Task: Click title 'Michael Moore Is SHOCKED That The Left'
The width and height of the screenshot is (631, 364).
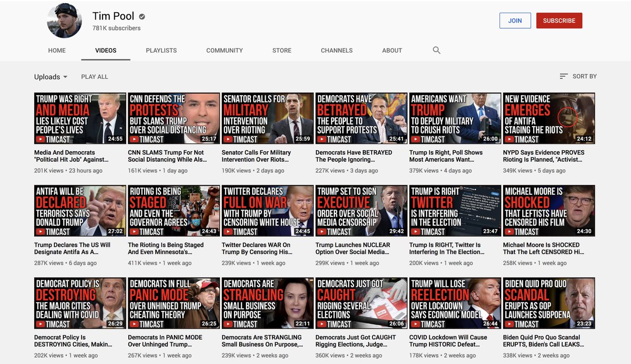Action: click(x=544, y=248)
